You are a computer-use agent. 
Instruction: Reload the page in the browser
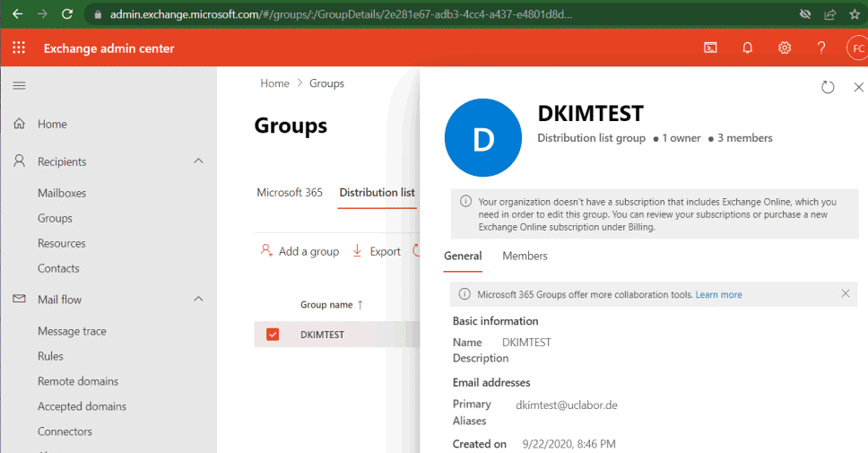click(67, 13)
